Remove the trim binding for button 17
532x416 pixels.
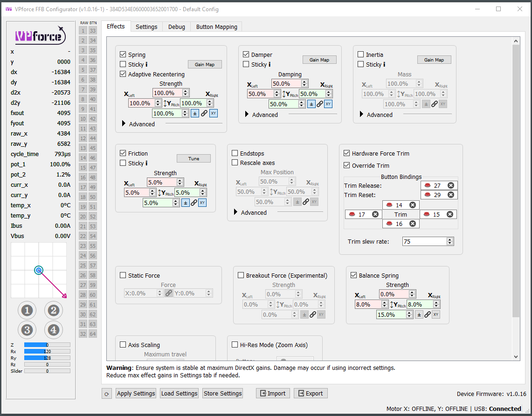375,214
